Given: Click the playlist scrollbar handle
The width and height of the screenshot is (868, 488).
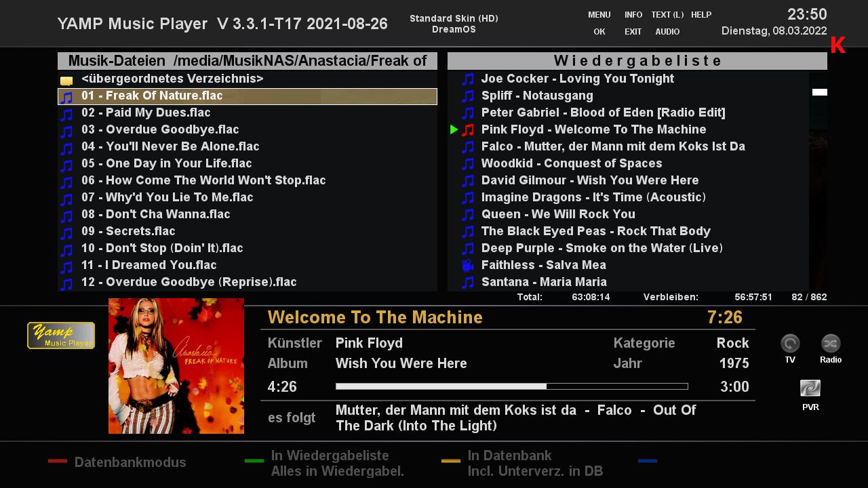Looking at the screenshot, I should 819,92.
